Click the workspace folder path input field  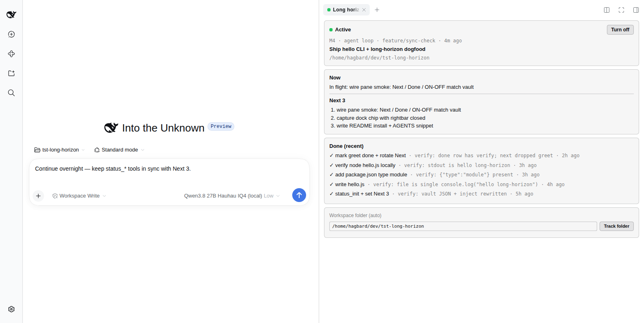pyautogui.click(x=463, y=226)
